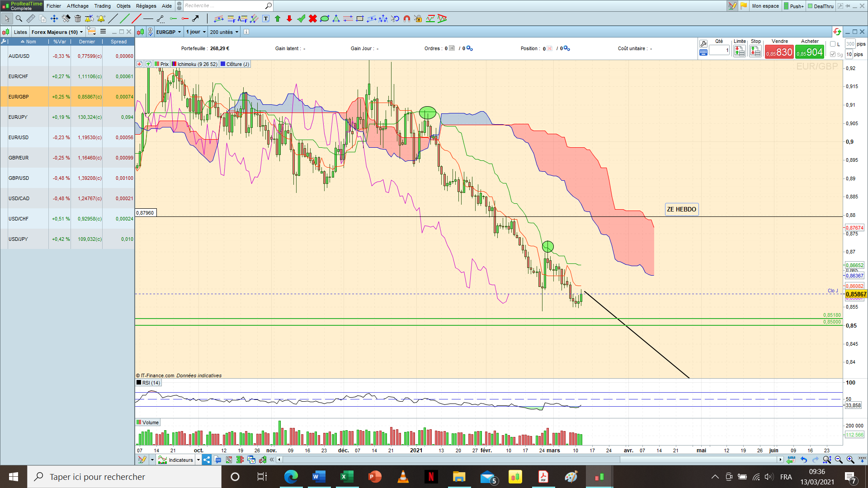868x488 pixels.
Task: Click the RSI (14) color swatch
Action: (x=139, y=383)
